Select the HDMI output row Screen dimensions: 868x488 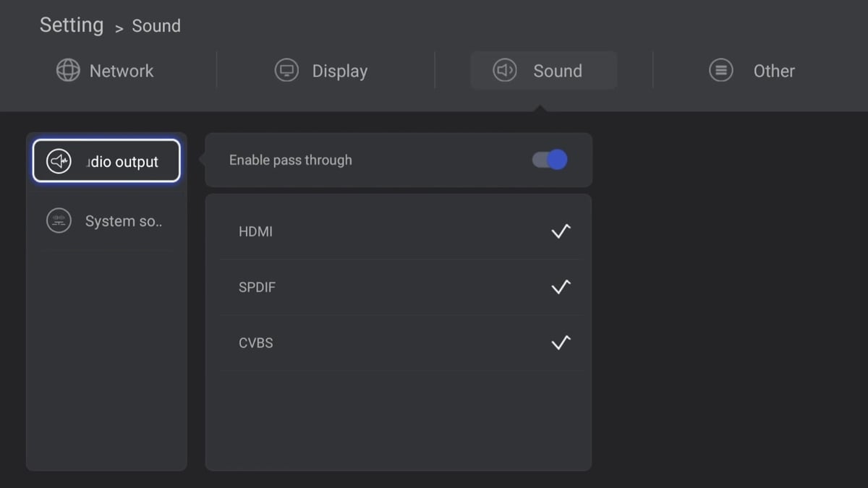[x=398, y=231]
